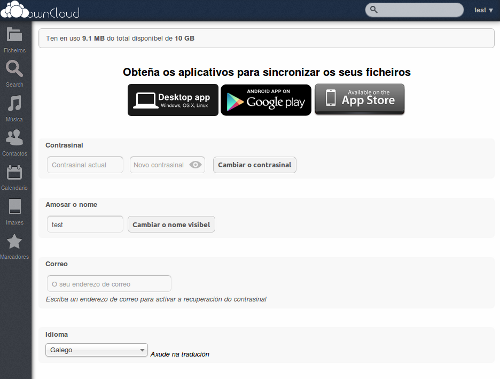
Task: Click the magnifier icon in search bar
Action: [x=374, y=10]
